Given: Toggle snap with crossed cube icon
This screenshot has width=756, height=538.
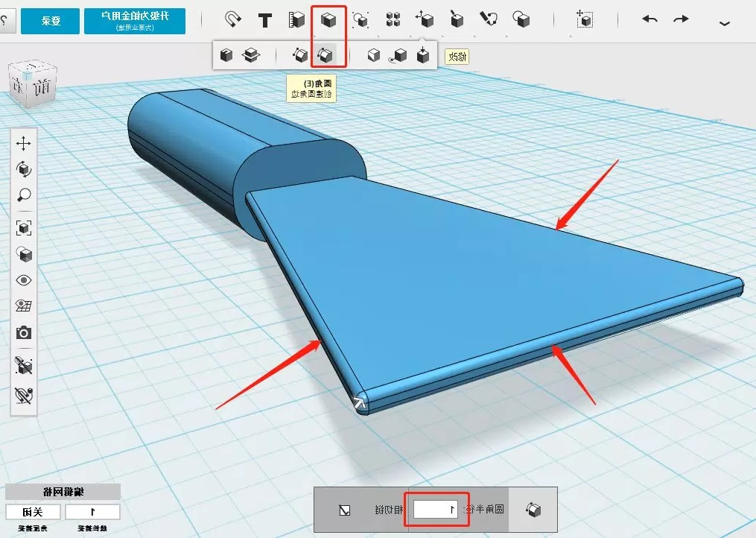Looking at the screenshot, I should pyautogui.click(x=24, y=365).
